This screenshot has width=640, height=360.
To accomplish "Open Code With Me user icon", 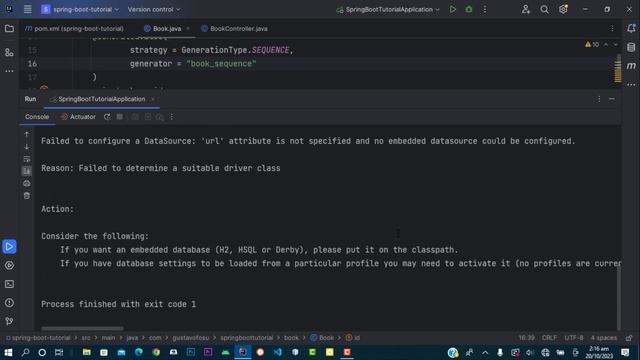I will pos(526,9).
